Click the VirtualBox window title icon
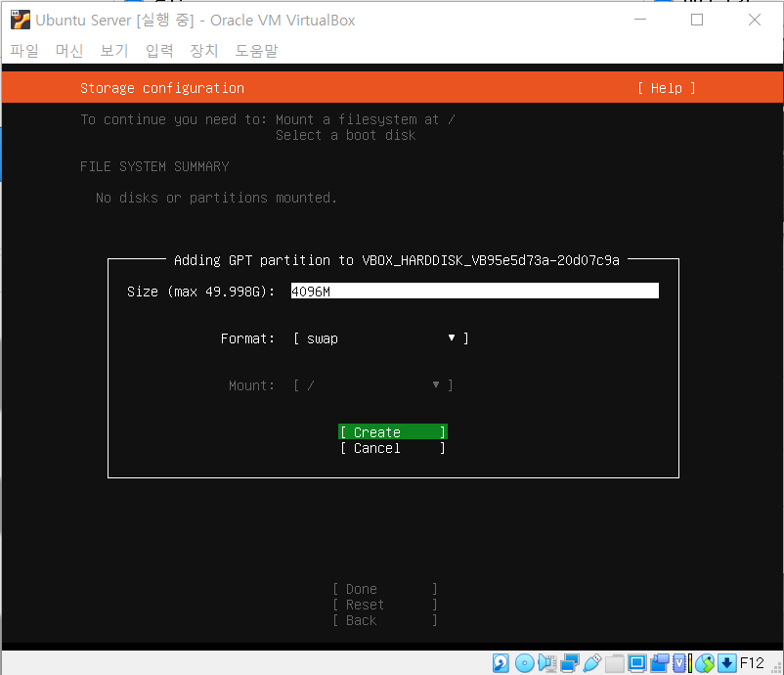 [x=21, y=20]
